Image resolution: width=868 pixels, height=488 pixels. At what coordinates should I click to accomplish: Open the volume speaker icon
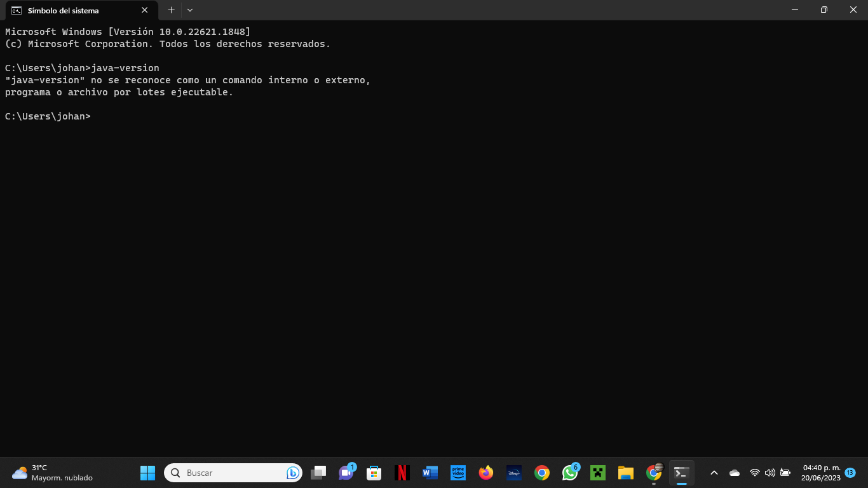770,473
